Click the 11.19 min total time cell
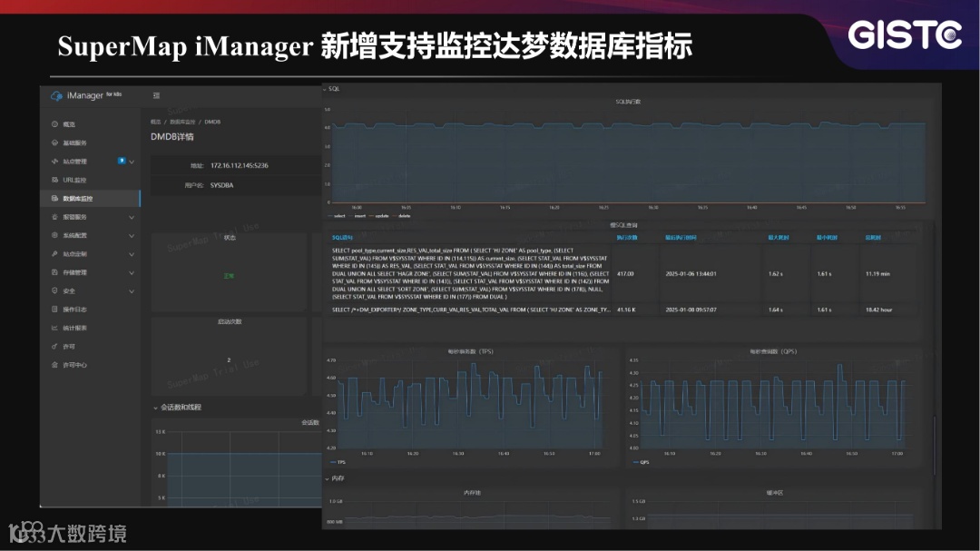 click(878, 274)
